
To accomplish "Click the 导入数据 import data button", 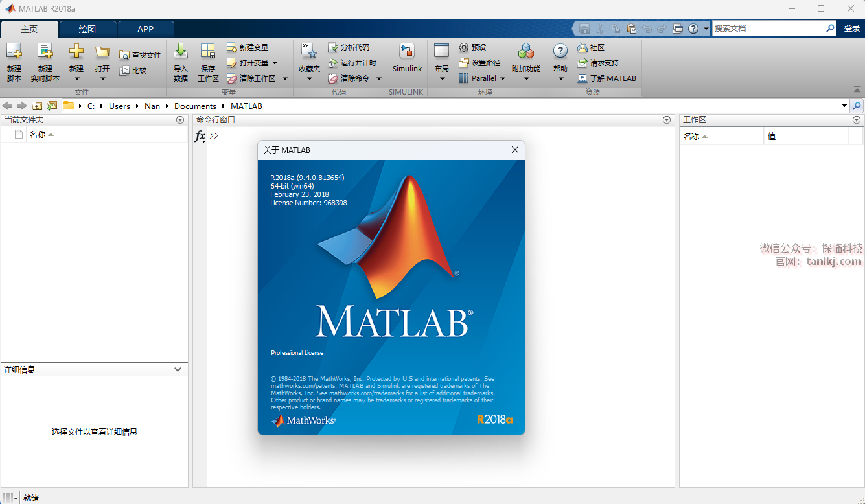I will pyautogui.click(x=181, y=62).
